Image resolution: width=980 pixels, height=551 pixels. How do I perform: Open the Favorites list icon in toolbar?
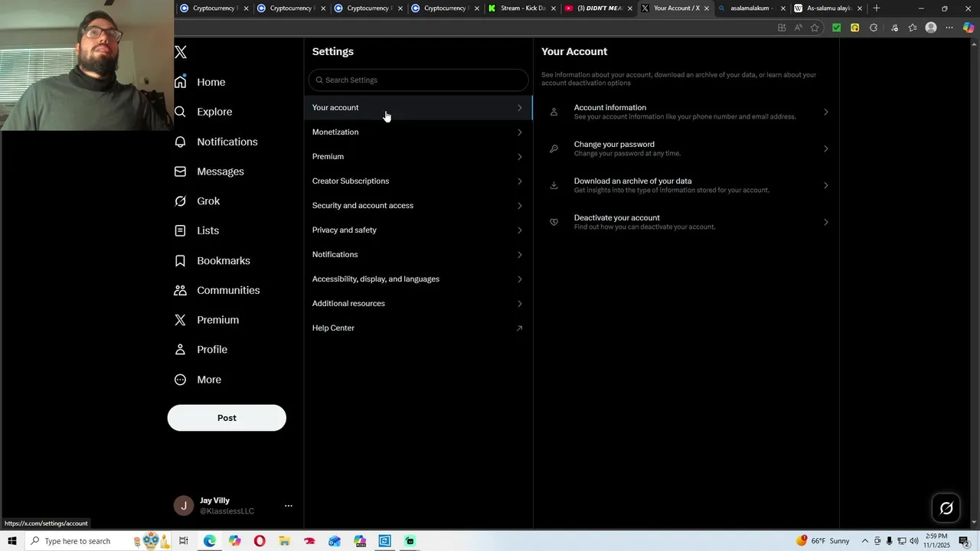(x=913, y=28)
